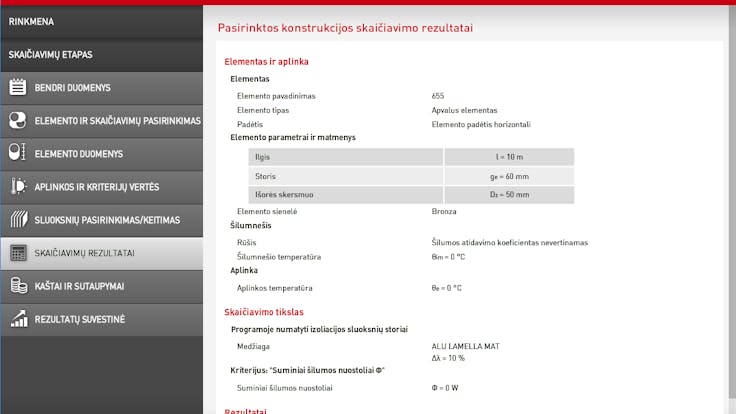Image resolution: width=736 pixels, height=414 pixels.
Task: Click the calculator icon for results
Action: 18,253
